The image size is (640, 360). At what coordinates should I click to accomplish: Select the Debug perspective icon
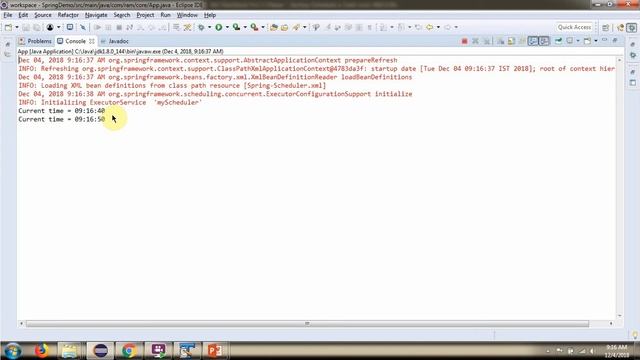(x=631, y=27)
